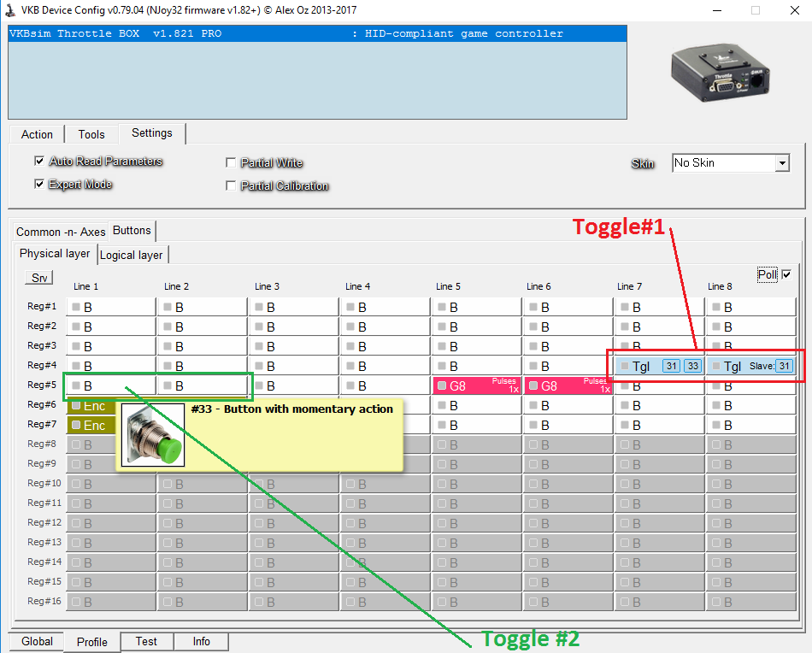Click B cell Reg#7 Line 8

(x=751, y=425)
